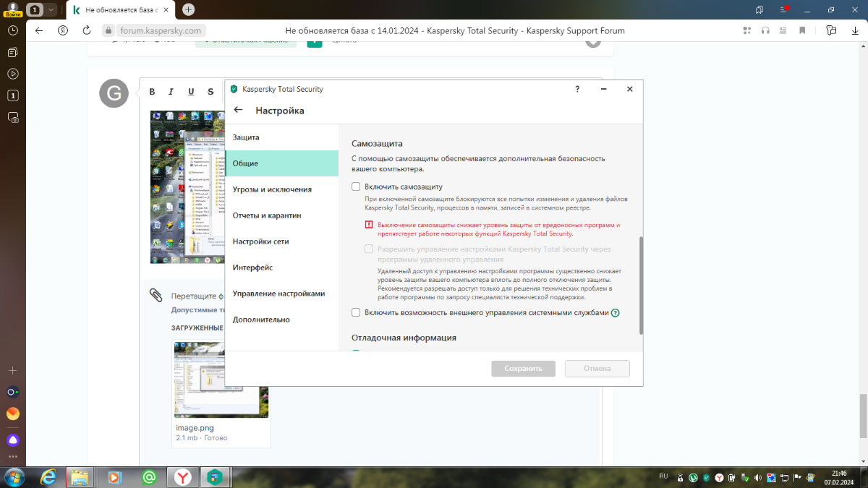Viewport: 868px width, 488px height.
Task: Click embedded screenshot in forum editor
Action: 188,187
